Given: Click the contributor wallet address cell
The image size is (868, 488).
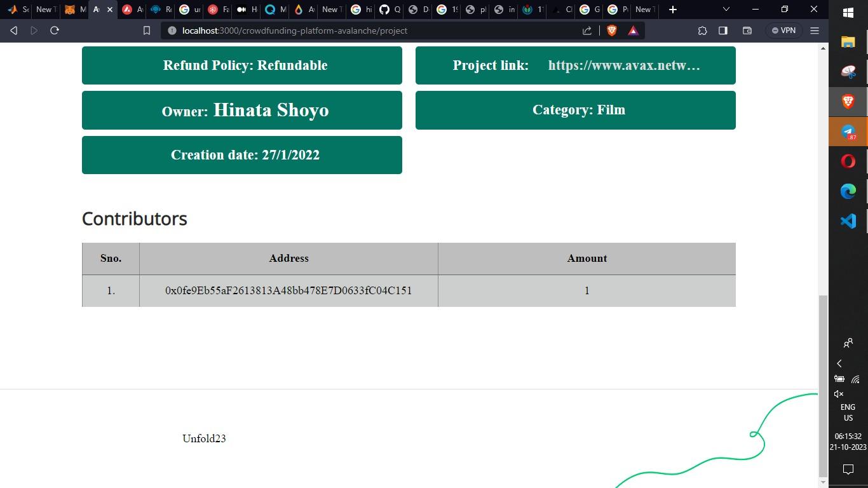Looking at the screenshot, I should [x=288, y=290].
